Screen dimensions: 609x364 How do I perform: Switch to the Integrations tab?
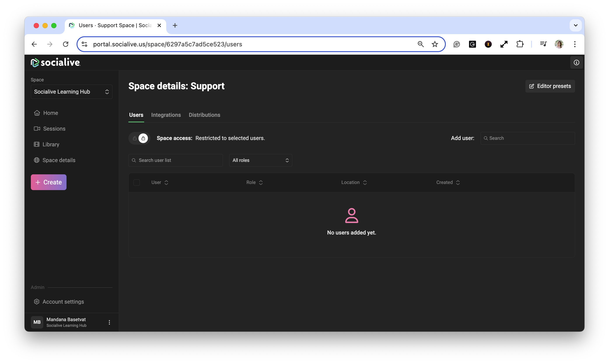tap(166, 115)
